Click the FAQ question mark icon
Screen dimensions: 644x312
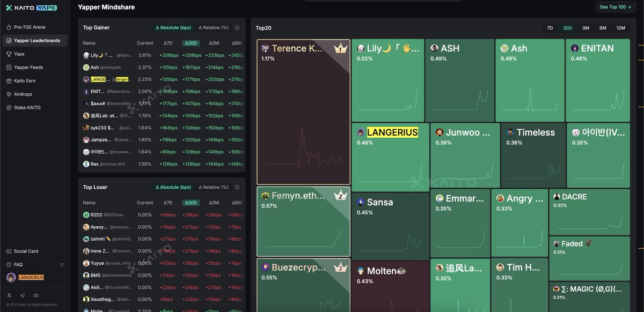[9, 265]
